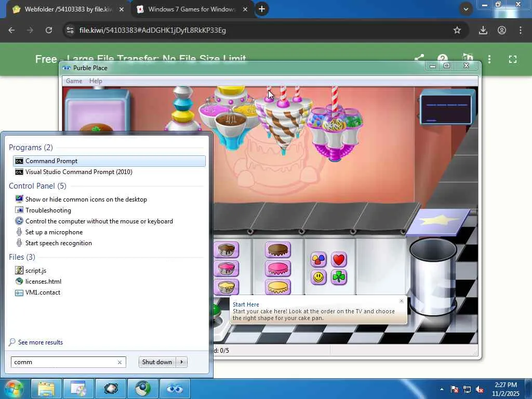Bookmark this page with the star icon
Image resolution: width=532 pixels, height=399 pixels.
[457, 30]
